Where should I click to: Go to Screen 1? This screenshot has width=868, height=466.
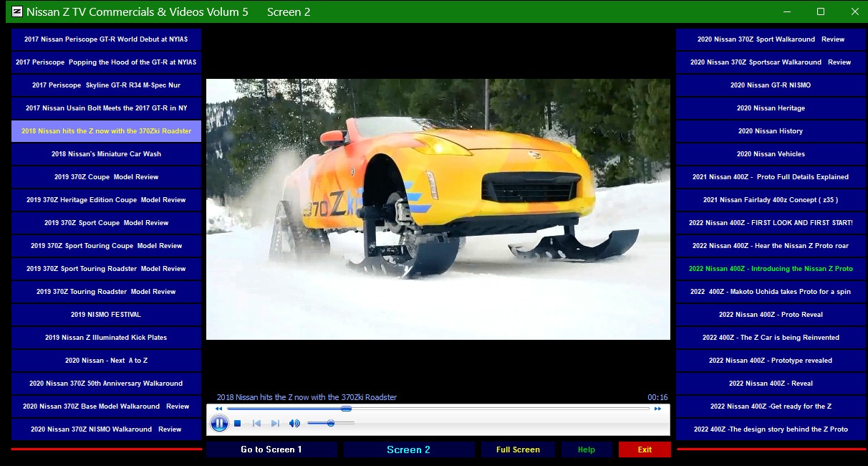(x=271, y=450)
